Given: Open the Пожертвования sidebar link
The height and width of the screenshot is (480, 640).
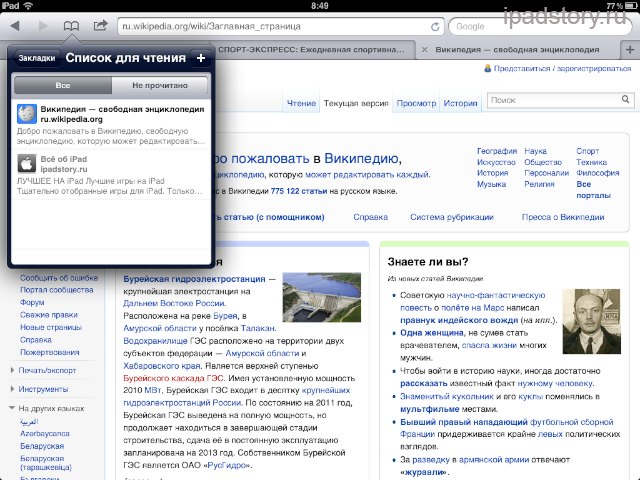Looking at the screenshot, I should (49, 352).
